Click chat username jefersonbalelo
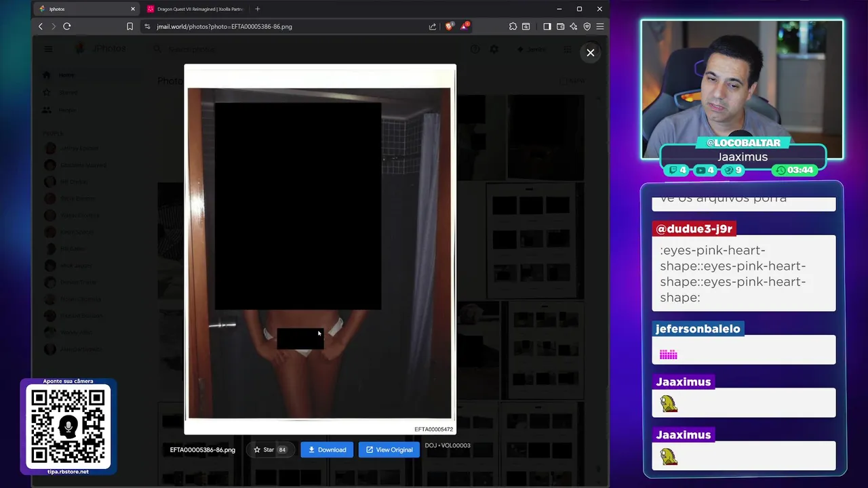 pos(698,329)
